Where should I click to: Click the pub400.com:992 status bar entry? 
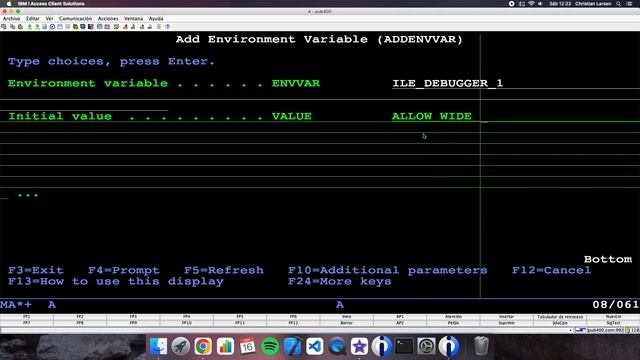point(606,330)
